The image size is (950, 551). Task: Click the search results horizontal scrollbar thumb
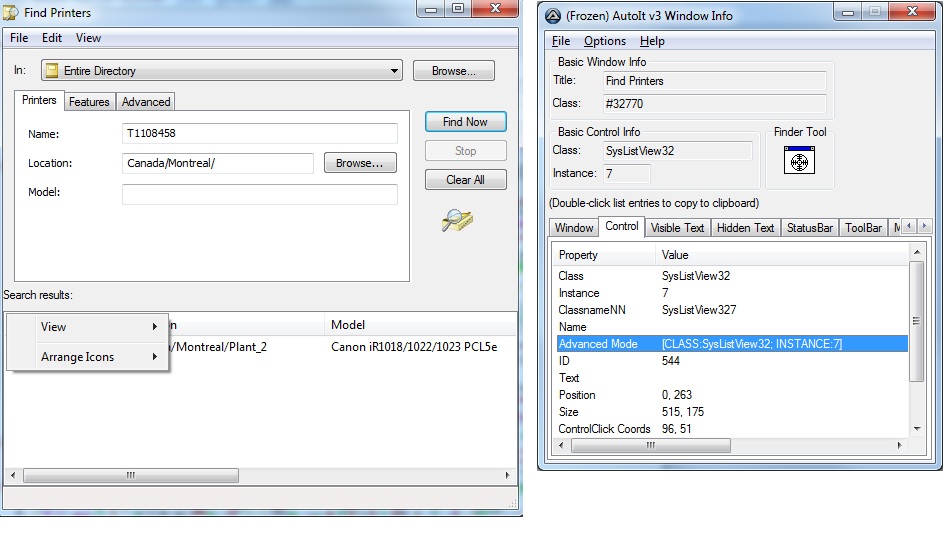(131, 475)
